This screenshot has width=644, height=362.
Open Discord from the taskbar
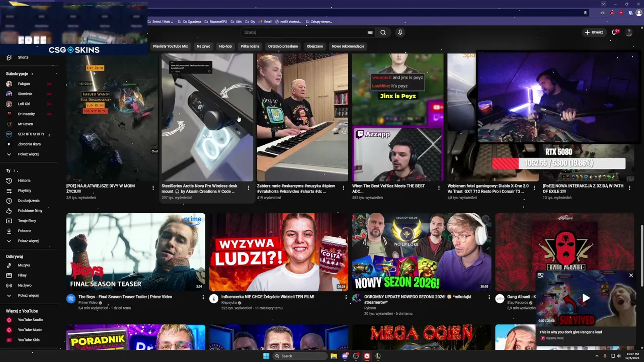(345, 356)
